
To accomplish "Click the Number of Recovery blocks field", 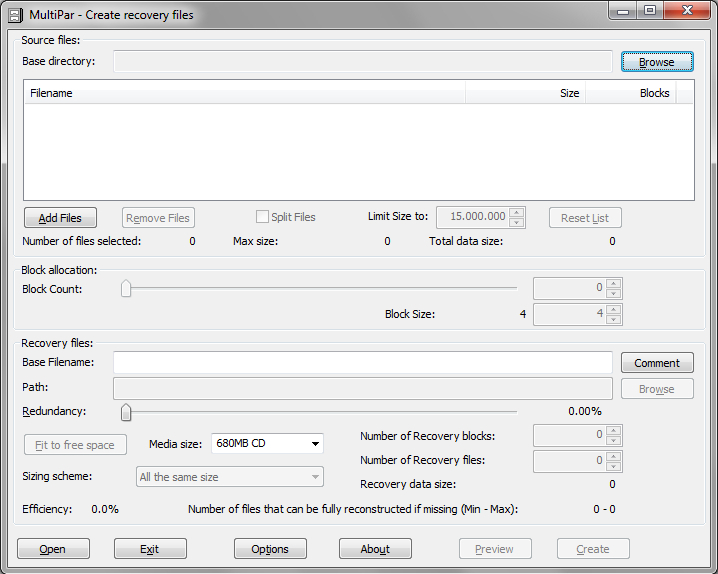I will point(569,435).
